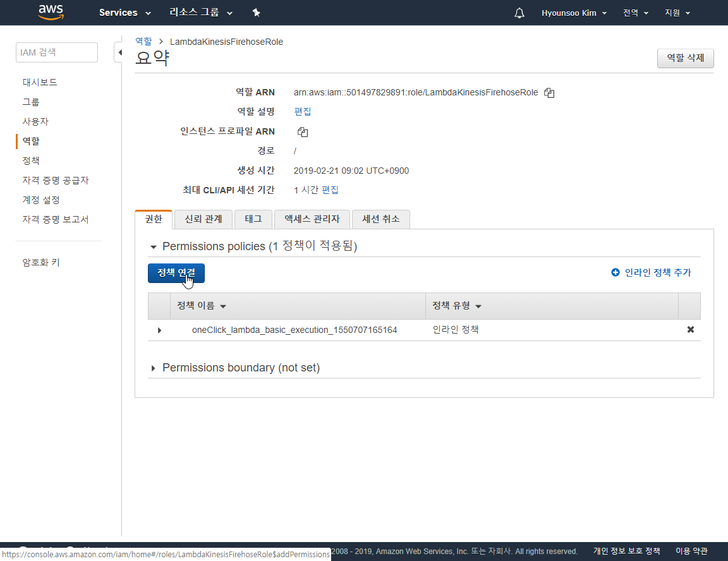Viewport: 728px width, 561px height.
Task: Click the 정책 연결 button
Action: pos(176,273)
